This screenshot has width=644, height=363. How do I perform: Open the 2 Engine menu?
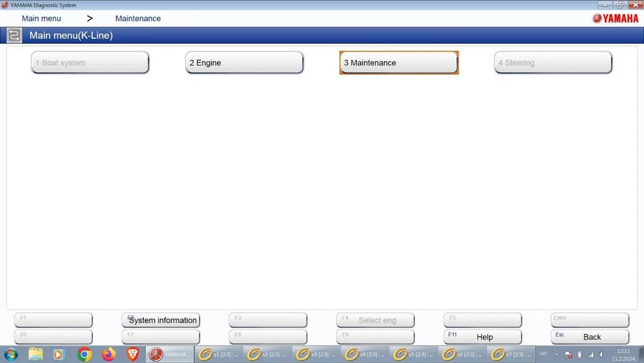click(x=244, y=63)
